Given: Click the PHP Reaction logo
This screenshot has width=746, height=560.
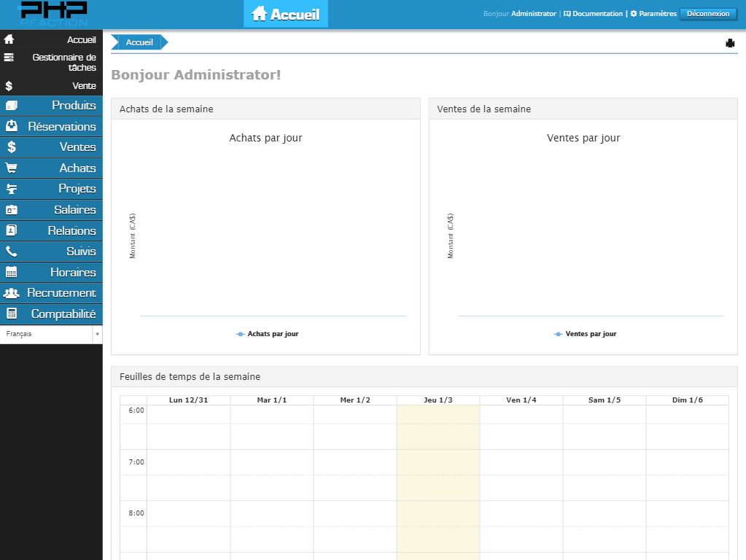Looking at the screenshot, I should (x=53, y=14).
